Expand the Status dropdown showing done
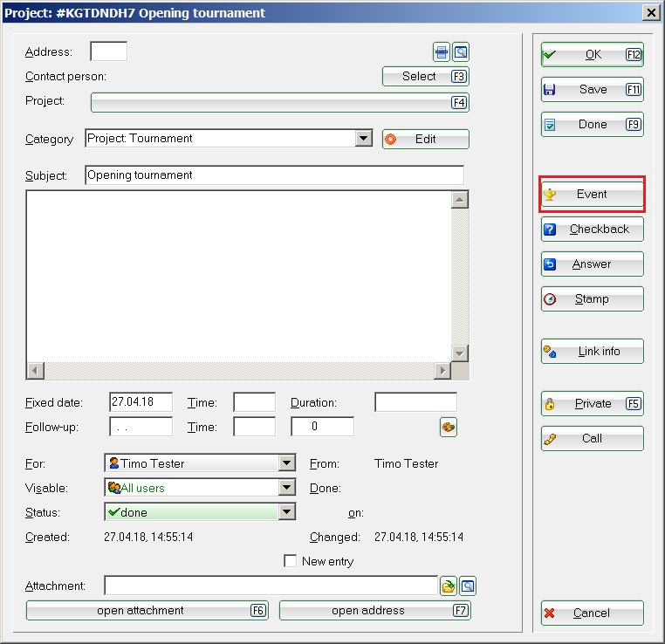This screenshot has width=665, height=644. tap(286, 512)
